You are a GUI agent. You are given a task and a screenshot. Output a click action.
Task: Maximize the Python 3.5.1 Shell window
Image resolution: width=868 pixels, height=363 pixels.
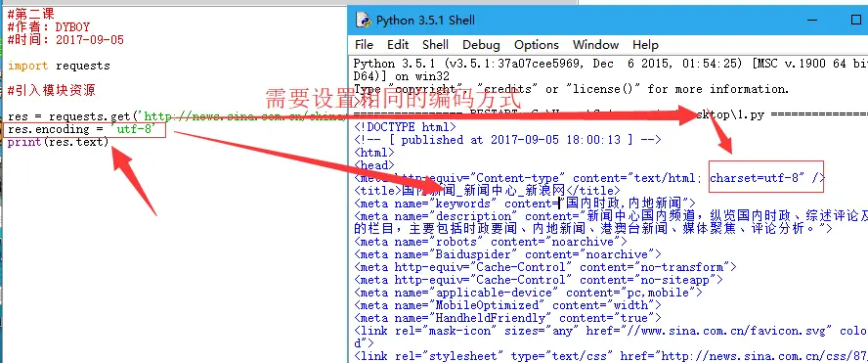(856, 20)
